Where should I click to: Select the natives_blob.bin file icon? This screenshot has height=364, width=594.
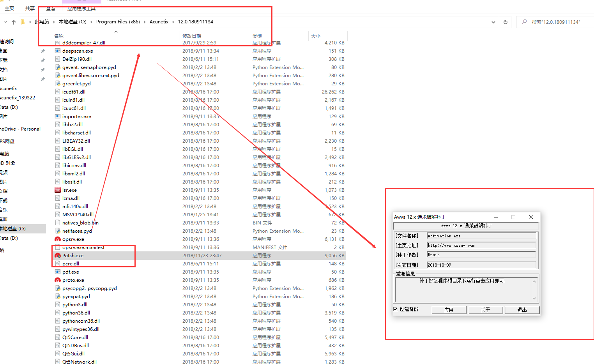58,223
